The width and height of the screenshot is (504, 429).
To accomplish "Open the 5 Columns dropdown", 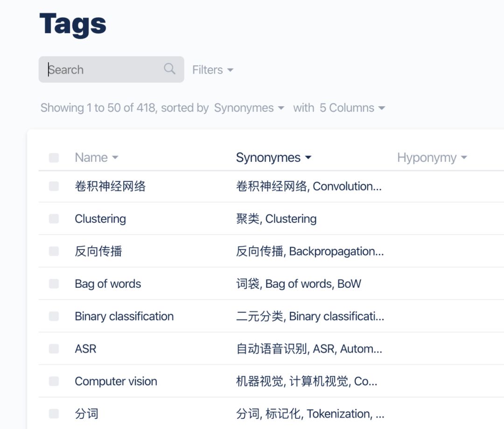I will (352, 108).
